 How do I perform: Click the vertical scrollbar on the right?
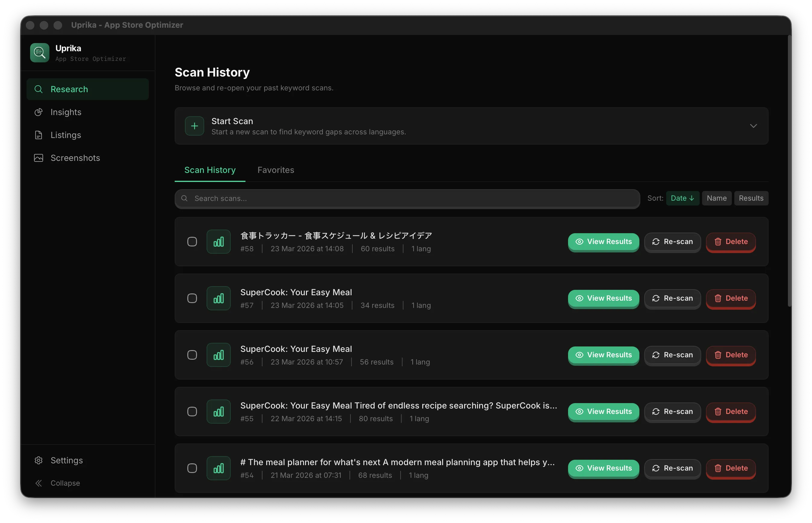coord(789,170)
